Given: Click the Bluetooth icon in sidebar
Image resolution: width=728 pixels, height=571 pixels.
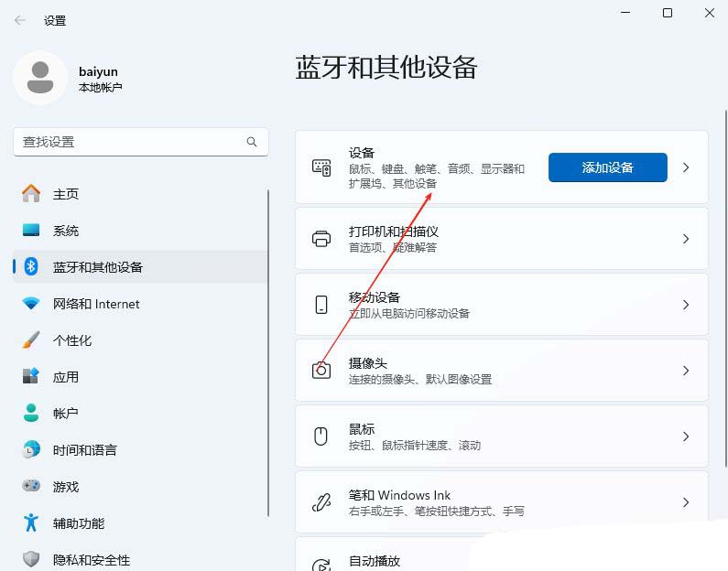Looking at the screenshot, I should 31,266.
